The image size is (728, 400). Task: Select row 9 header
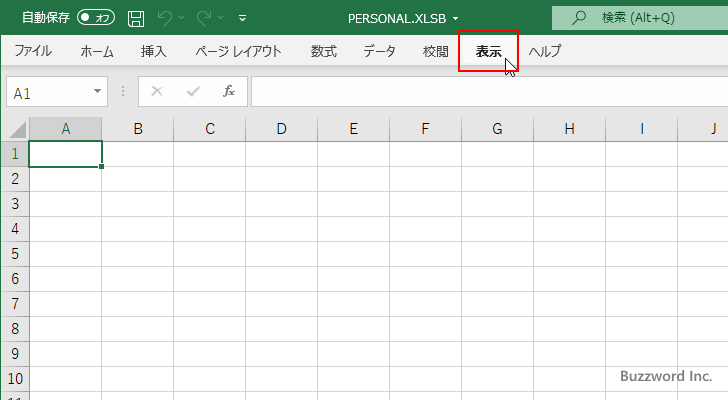pos(15,354)
